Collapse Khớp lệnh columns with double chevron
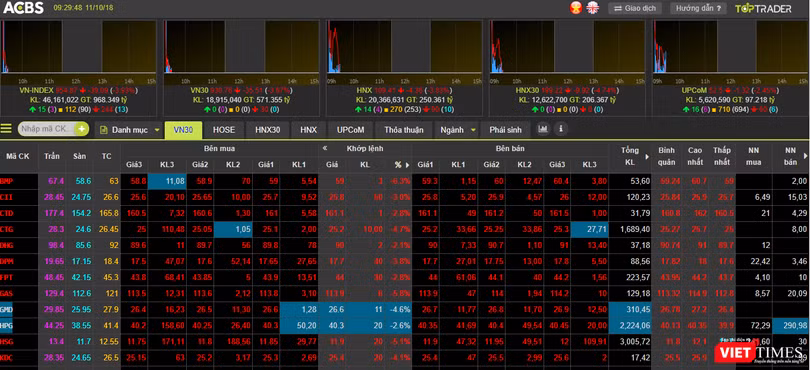810x370 pixels. point(325,148)
